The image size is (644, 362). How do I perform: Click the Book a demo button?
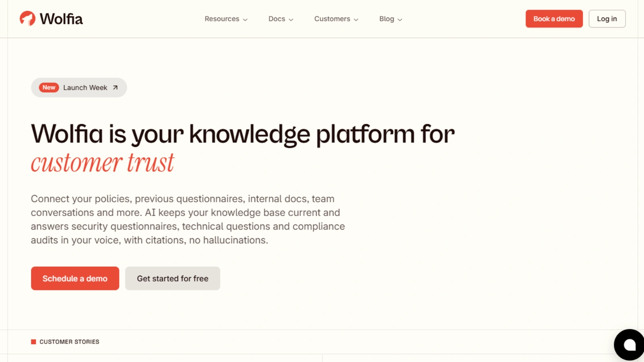point(554,19)
